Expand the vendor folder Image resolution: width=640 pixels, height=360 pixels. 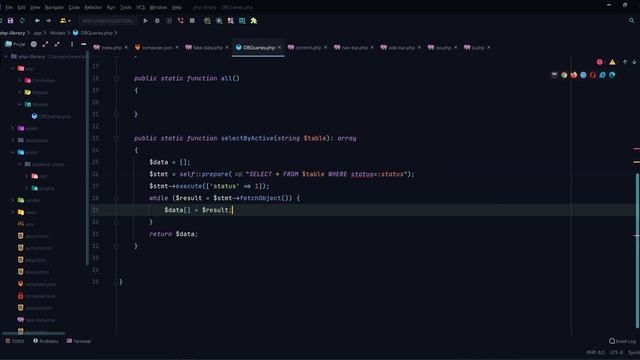coord(13,200)
